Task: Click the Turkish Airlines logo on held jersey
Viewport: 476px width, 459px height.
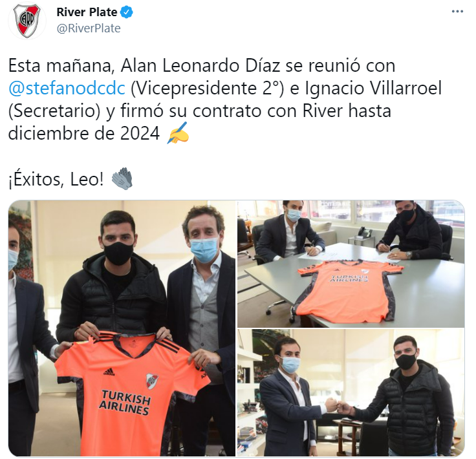Action: pyautogui.click(x=124, y=403)
